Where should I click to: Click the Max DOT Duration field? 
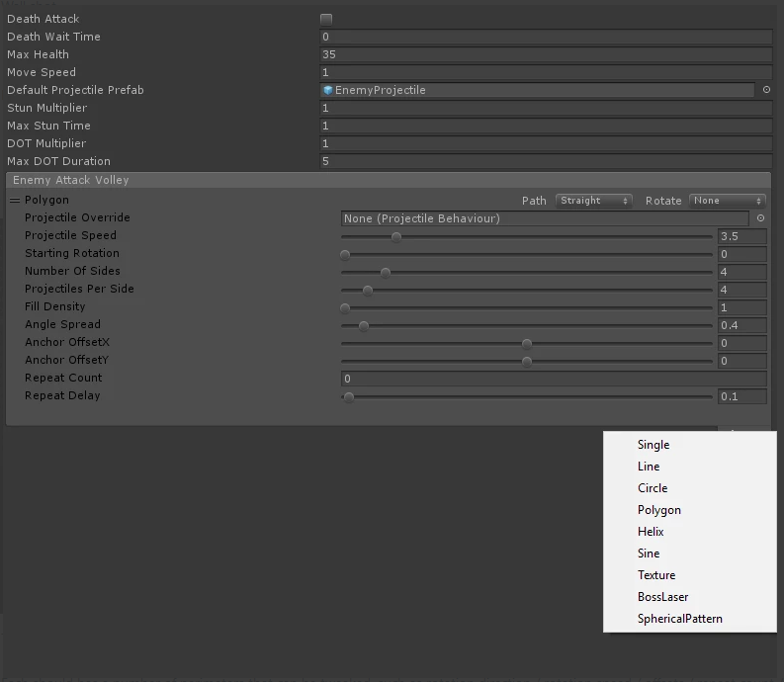coord(546,161)
